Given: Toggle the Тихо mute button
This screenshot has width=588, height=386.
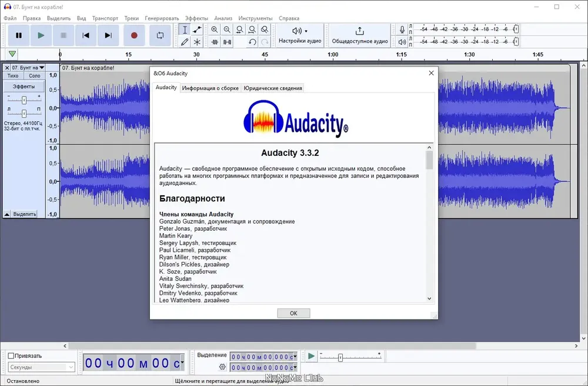Looking at the screenshot, I should tap(13, 75).
